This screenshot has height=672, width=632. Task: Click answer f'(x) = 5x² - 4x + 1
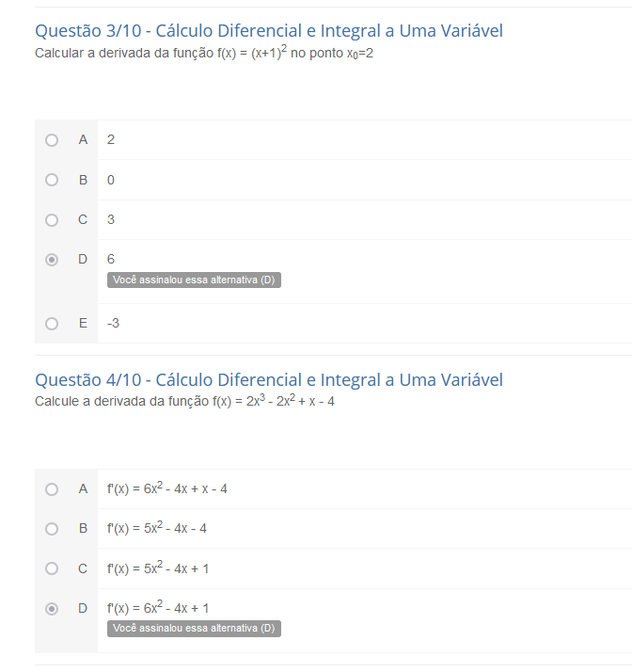coord(158,568)
